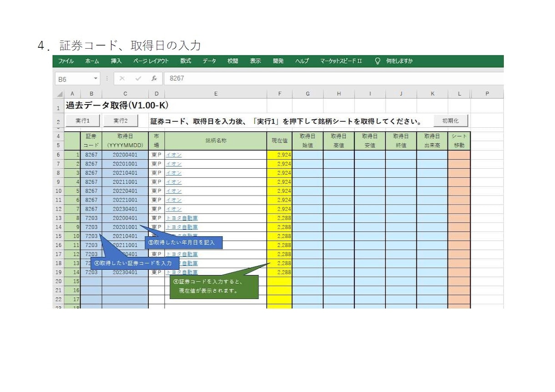
Task: Click the 初期化 reset button
Action: tap(450, 121)
